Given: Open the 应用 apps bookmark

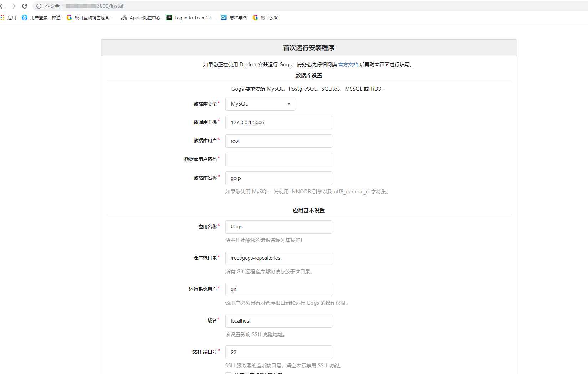Looking at the screenshot, I should 8,17.
